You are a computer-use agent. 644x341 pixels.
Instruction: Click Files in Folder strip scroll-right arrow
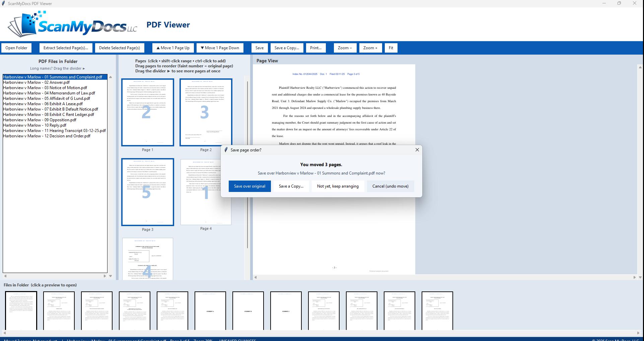639,333
